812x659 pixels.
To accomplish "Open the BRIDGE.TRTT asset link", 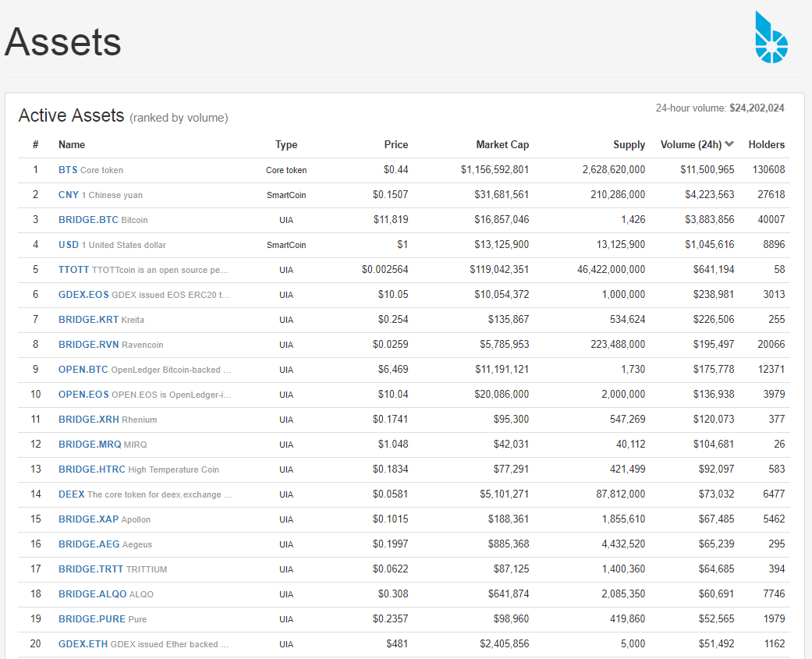I will [90, 569].
